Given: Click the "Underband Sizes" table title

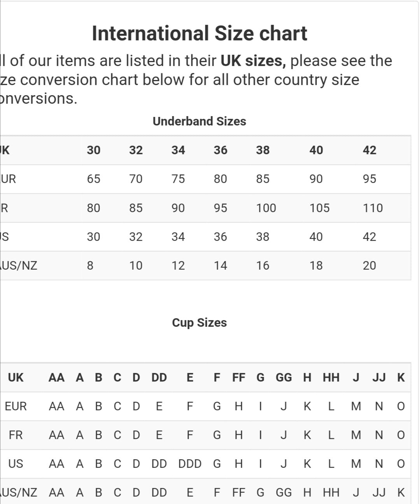Looking at the screenshot, I should 199,121.
